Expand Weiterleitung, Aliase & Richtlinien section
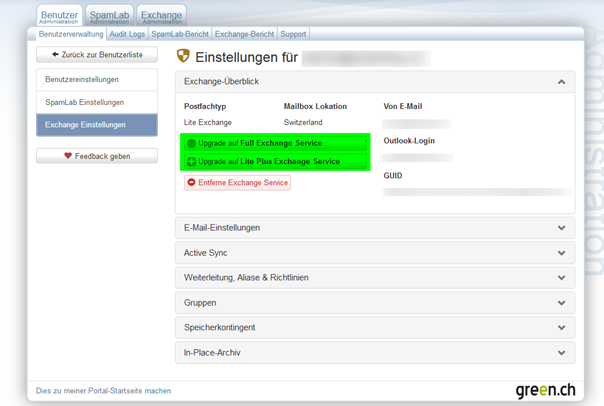 point(561,277)
